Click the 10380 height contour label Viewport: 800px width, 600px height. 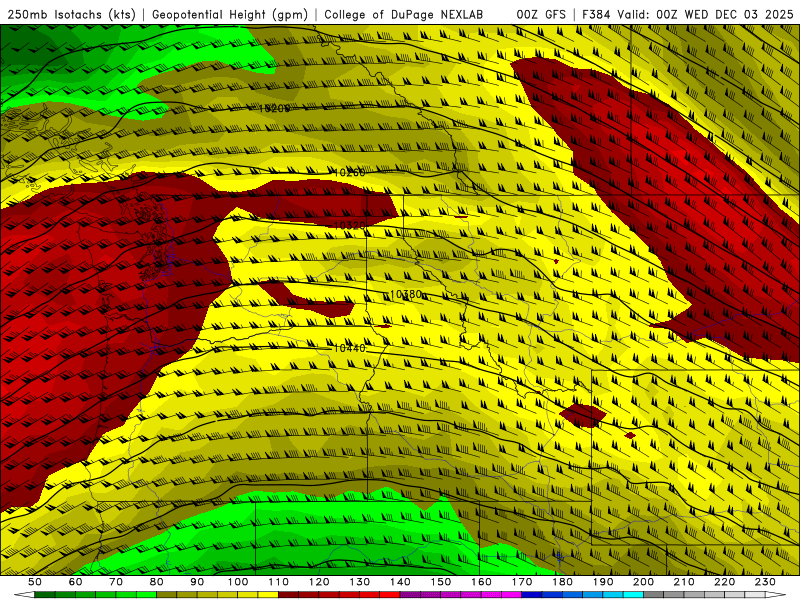pyautogui.click(x=406, y=294)
